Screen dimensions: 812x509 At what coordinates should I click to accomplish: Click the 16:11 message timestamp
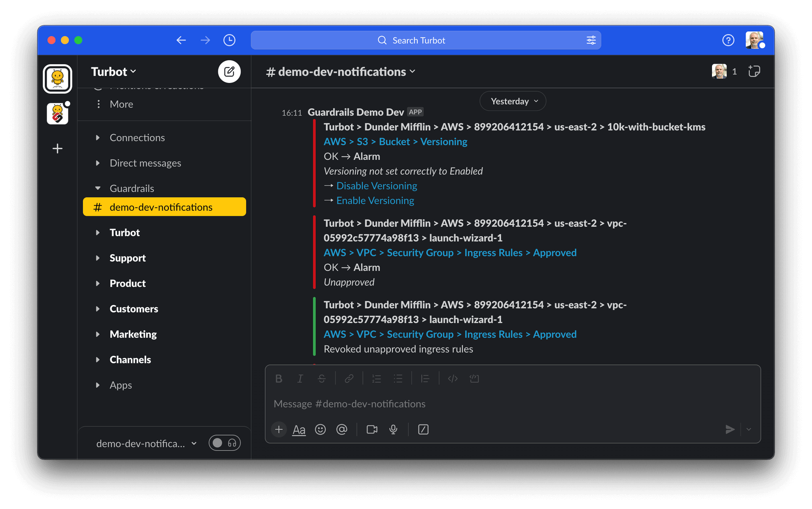(x=291, y=113)
